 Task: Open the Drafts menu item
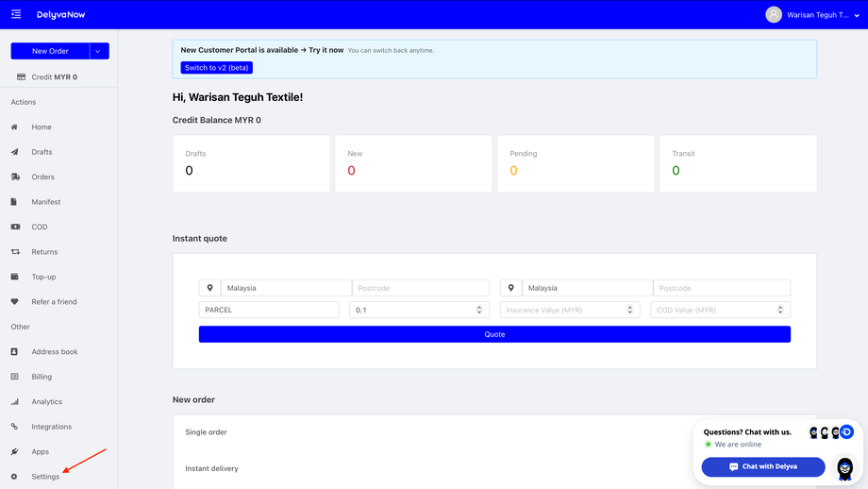42,152
